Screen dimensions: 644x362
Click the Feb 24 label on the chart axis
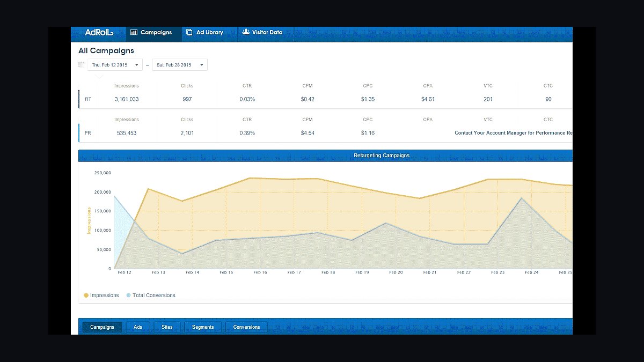[x=532, y=272]
